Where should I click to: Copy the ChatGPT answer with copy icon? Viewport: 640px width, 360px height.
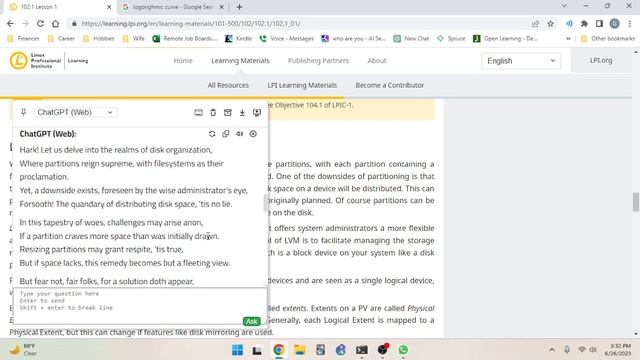[x=226, y=134]
